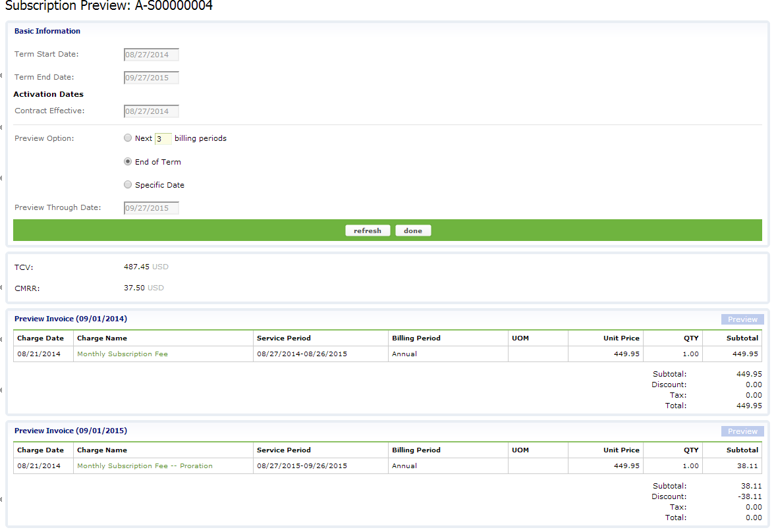This screenshot has height=532, width=776.
Task: Click the TCV value 487.45
Action: (x=136, y=267)
